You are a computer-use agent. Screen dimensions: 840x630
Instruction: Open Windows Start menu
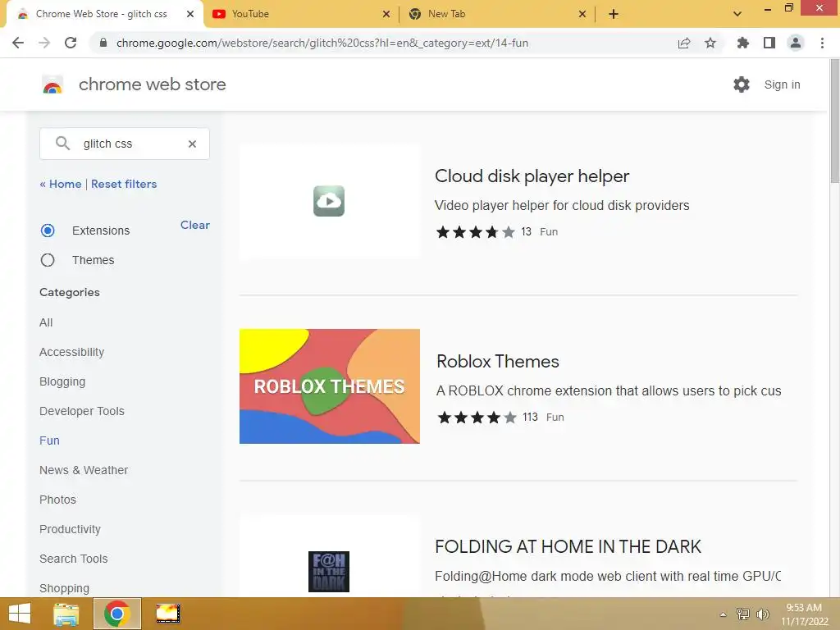pos(20,614)
